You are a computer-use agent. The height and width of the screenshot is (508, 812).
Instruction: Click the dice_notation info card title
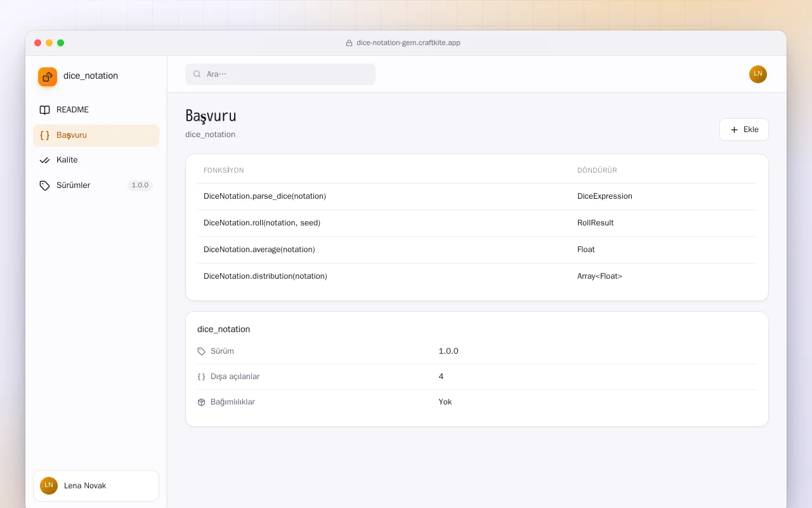pyautogui.click(x=224, y=329)
